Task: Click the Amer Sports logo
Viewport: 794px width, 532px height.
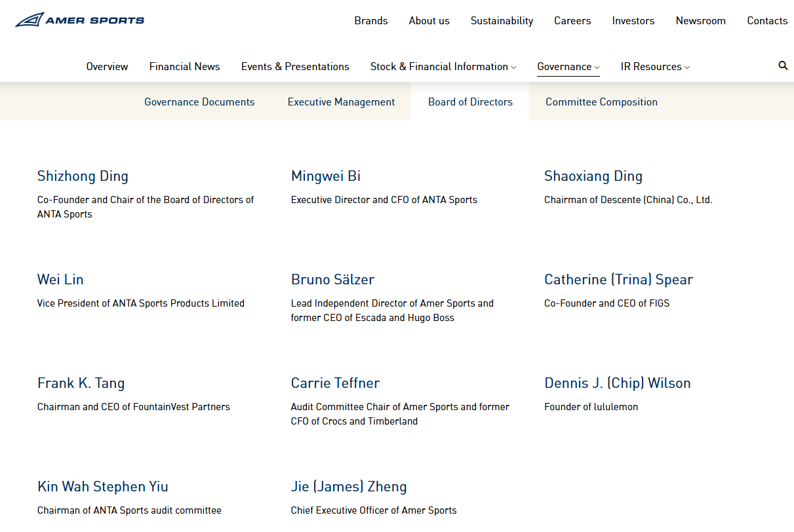Action: pos(79,20)
